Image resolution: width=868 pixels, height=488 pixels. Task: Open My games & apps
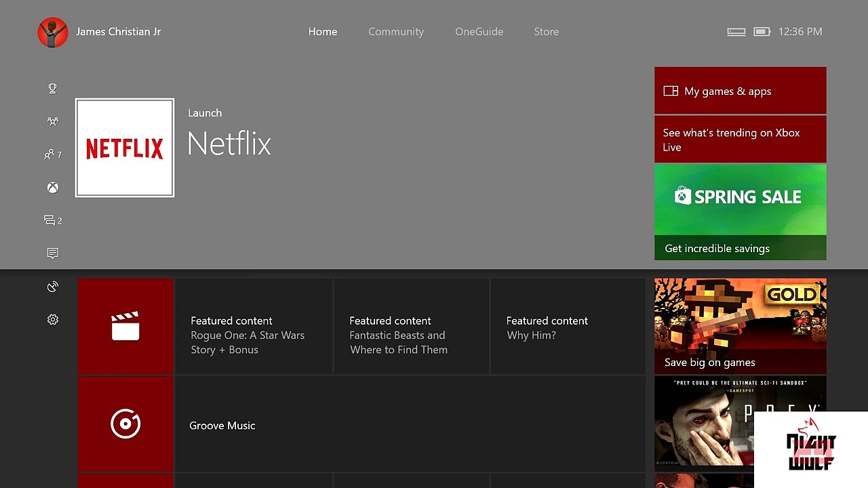point(741,91)
